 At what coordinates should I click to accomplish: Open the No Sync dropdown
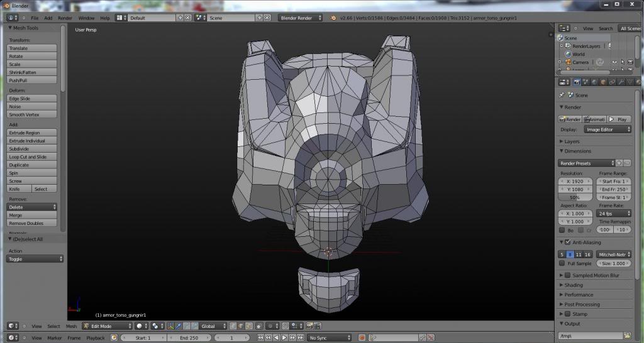click(330, 338)
